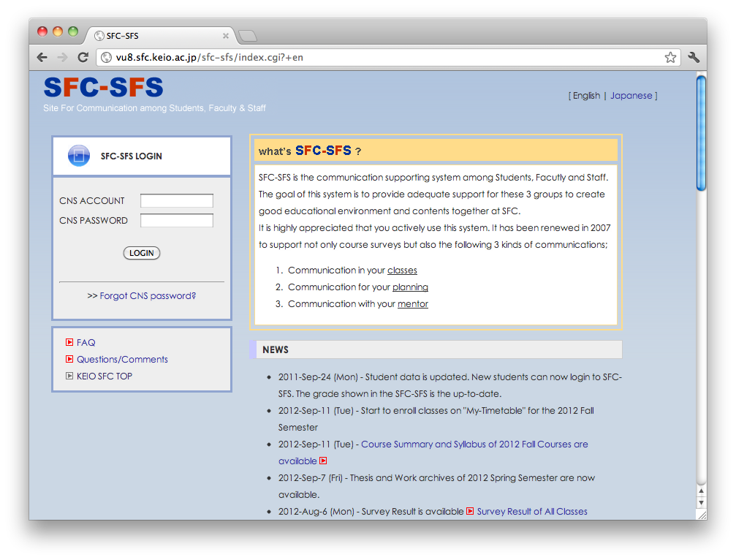Click the blue vertical scrollbar thumb
The height and width of the screenshot is (560, 736).
click(701, 132)
